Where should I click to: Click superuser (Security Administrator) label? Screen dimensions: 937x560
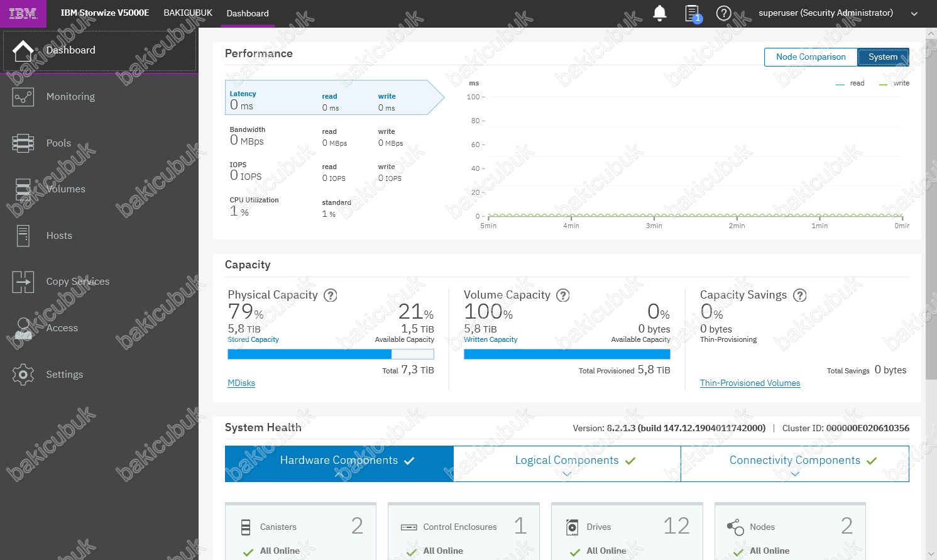click(826, 13)
